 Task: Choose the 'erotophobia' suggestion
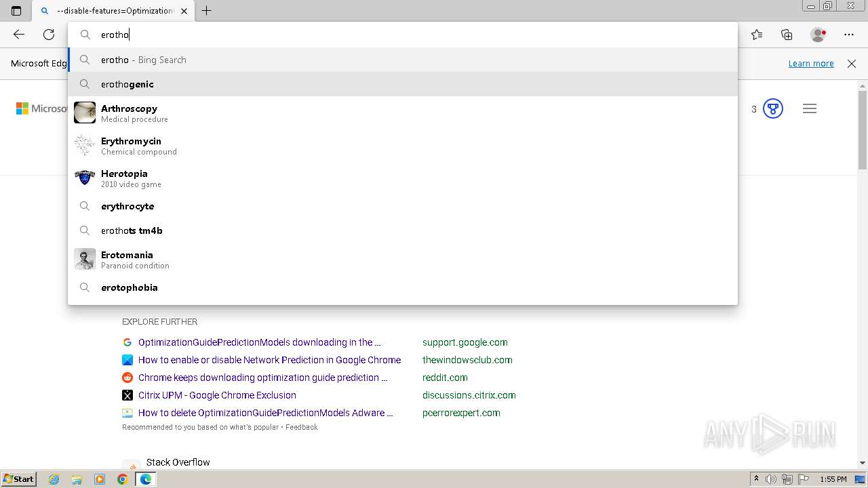pos(403,287)
